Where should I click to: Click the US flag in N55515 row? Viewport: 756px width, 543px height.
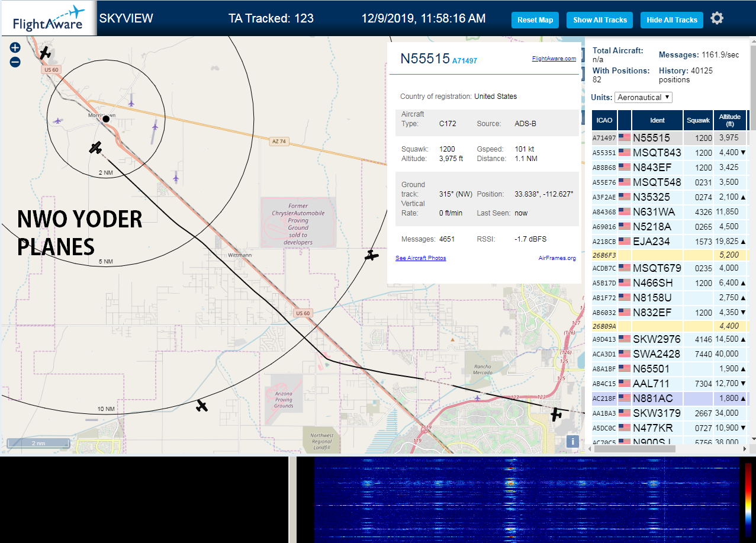coord(625,137)
